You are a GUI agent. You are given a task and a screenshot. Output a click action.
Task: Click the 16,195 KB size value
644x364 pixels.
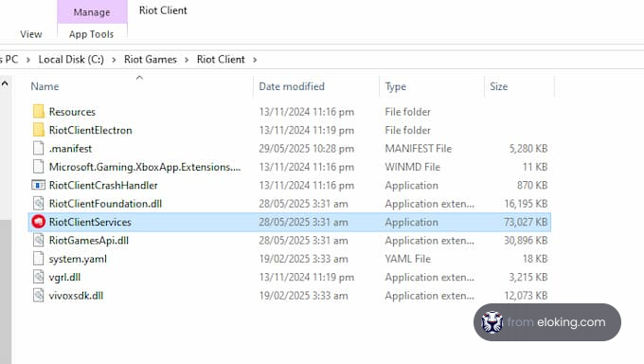526,204
